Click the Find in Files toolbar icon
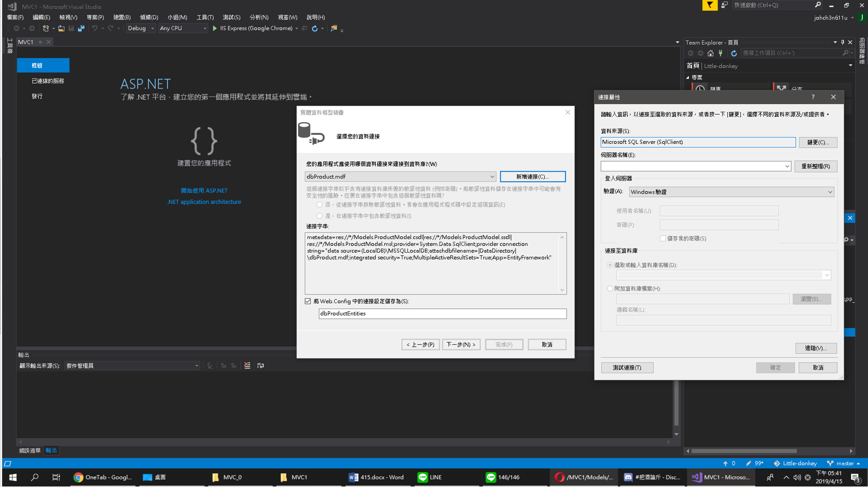The image size is (868, 487). (x=334, y=28)
